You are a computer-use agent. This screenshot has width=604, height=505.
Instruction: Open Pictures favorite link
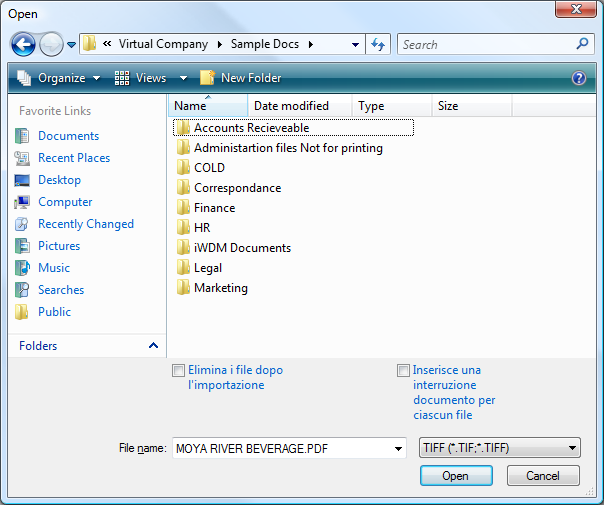tap(59, 246)
